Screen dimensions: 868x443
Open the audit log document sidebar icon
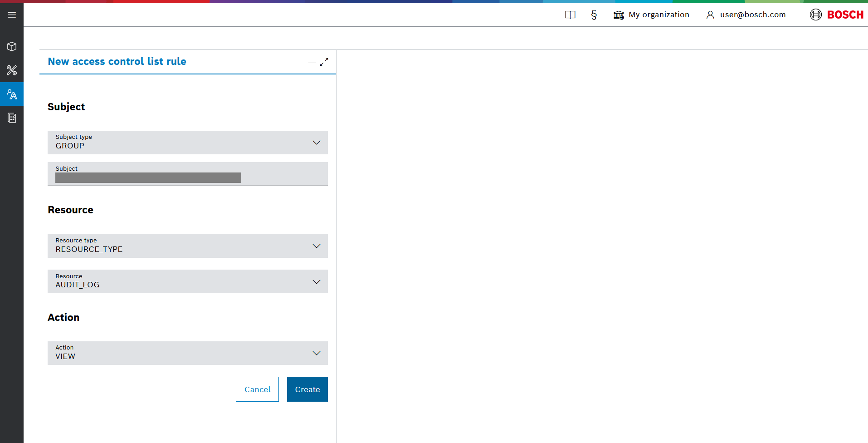[x=12, y=118]
